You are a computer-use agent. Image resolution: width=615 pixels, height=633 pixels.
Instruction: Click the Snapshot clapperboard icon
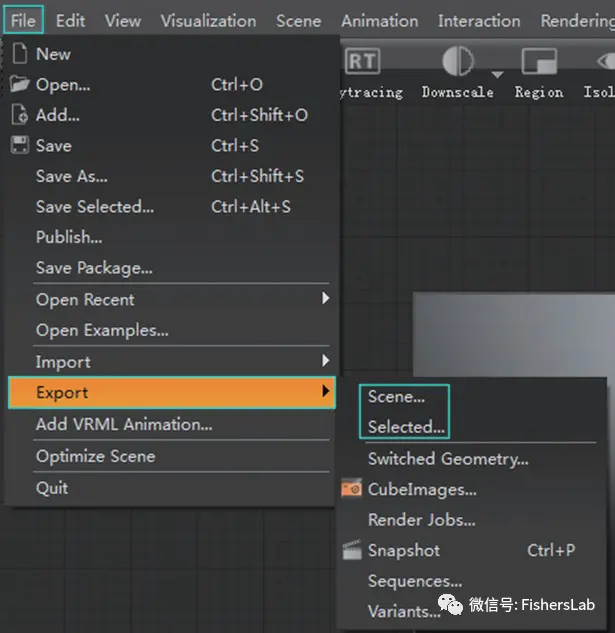click(352, 550)
